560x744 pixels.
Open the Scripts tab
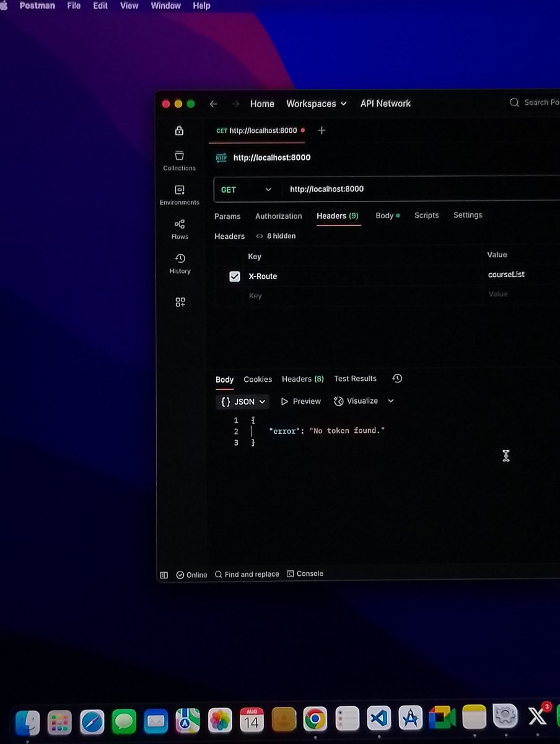(426, 215)
